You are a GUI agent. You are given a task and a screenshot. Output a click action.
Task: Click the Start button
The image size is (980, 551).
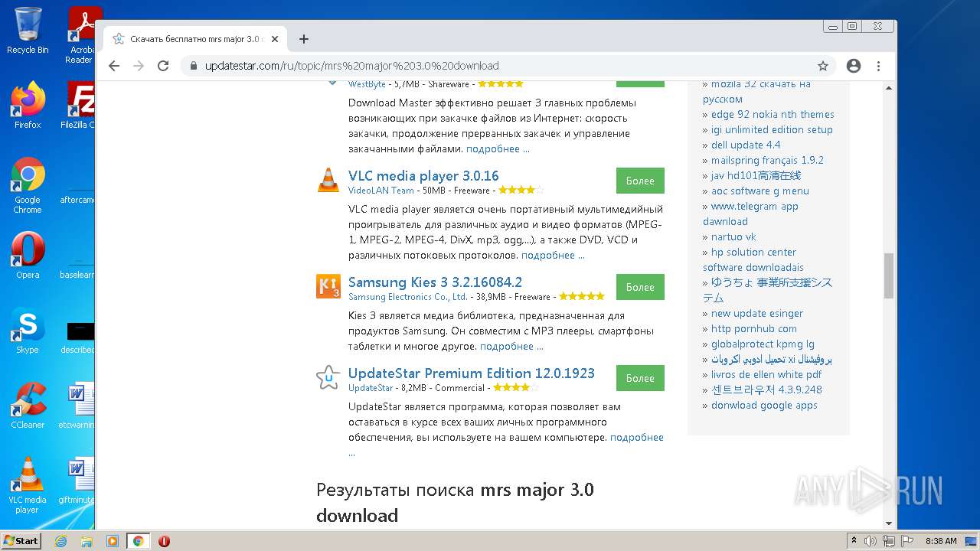(21, 541)
